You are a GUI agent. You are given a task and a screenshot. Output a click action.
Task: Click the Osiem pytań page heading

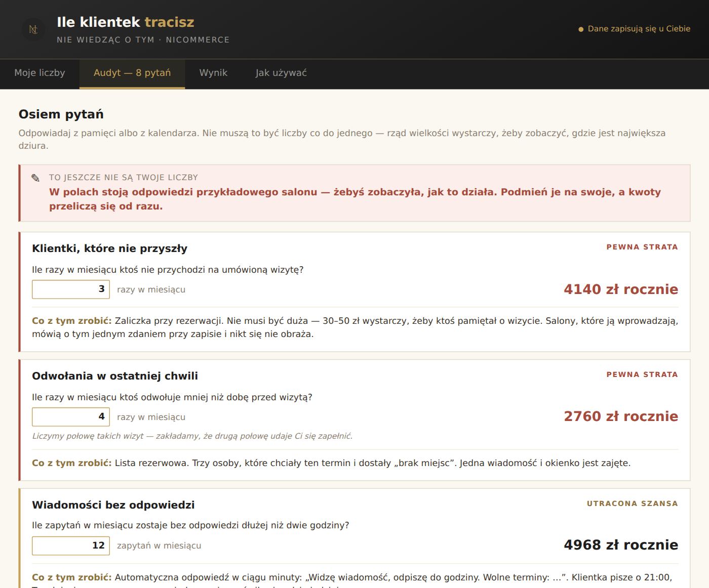61,114
